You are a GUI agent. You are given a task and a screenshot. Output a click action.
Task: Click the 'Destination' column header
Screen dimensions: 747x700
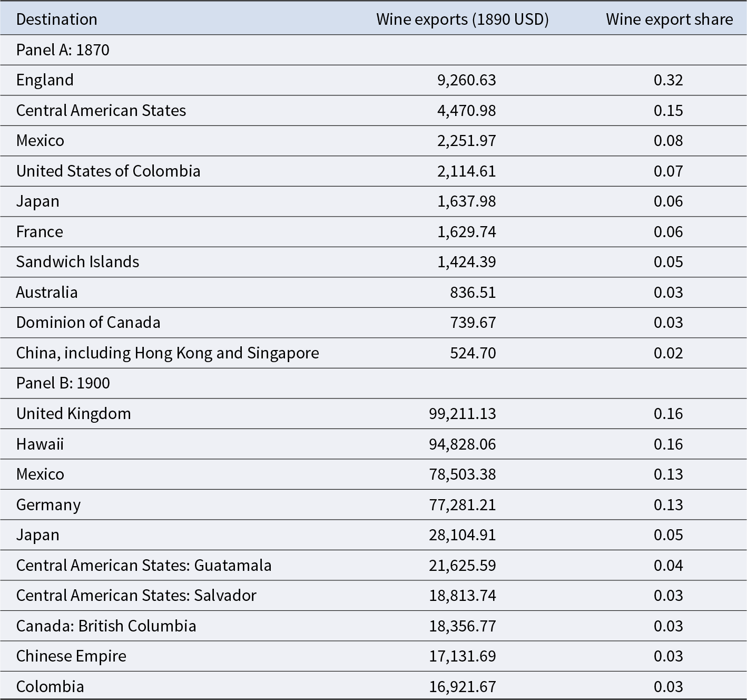(x=56, y=20)
